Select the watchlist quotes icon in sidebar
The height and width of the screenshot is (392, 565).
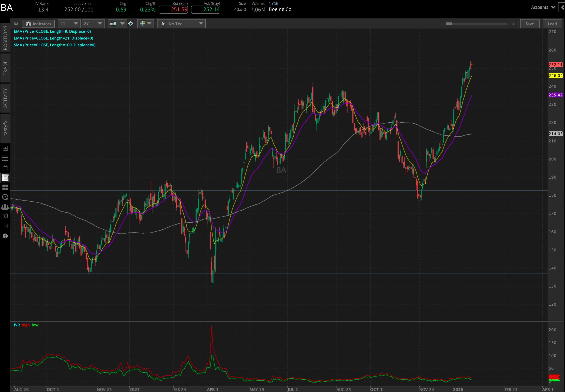click(5, 158)
